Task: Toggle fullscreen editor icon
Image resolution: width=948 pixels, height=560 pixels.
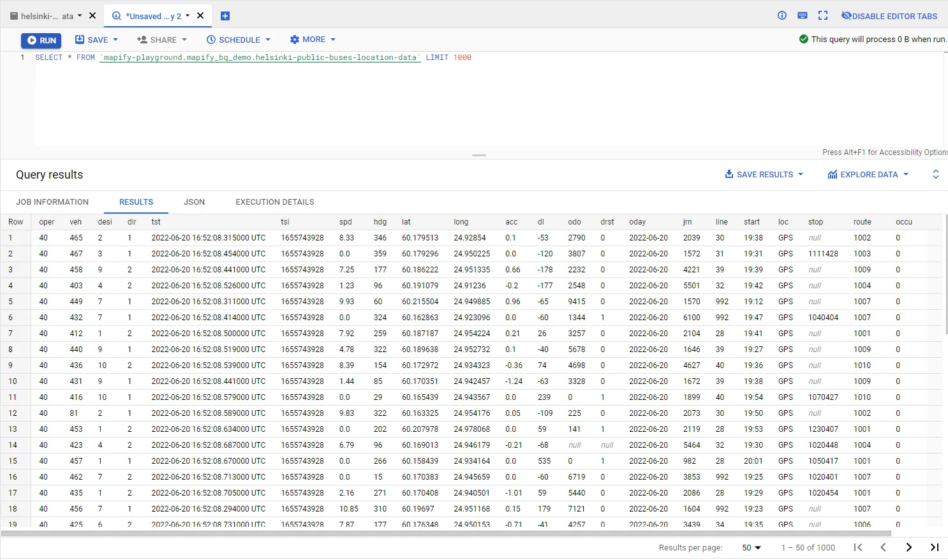Action: [823, 15]
